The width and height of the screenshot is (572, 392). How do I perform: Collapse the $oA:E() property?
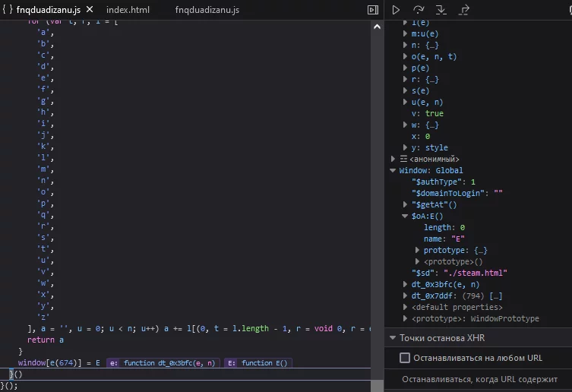click(x=405, y=217)
